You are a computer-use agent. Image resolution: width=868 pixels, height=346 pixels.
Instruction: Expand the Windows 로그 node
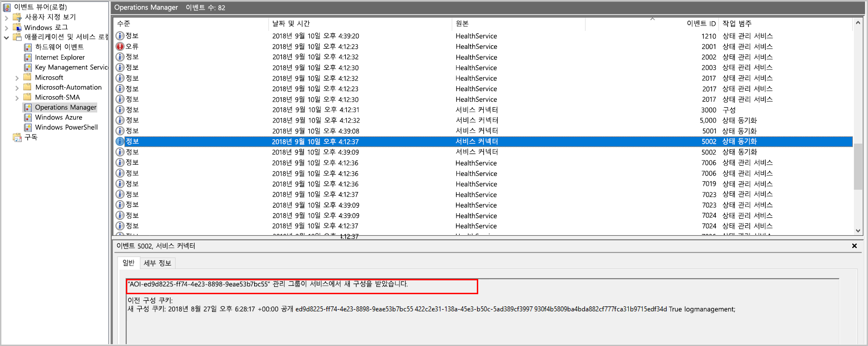pyautogui.click(x=6, y=28)
